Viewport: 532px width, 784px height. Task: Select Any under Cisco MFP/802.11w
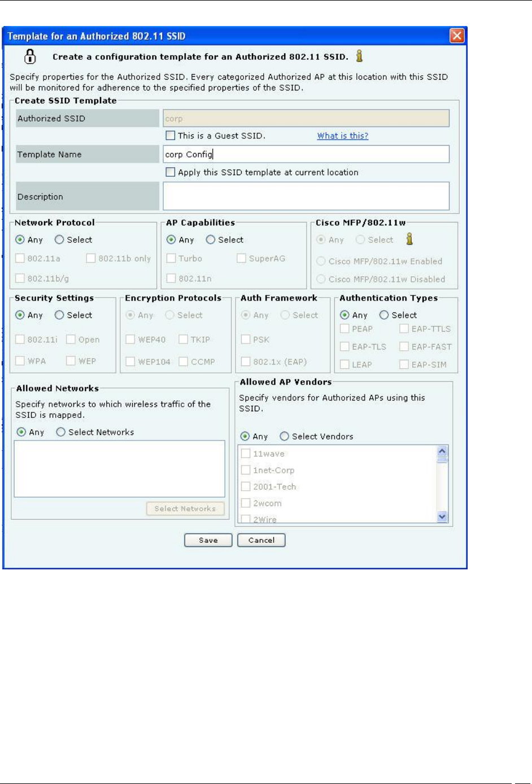tap(321, 239)
